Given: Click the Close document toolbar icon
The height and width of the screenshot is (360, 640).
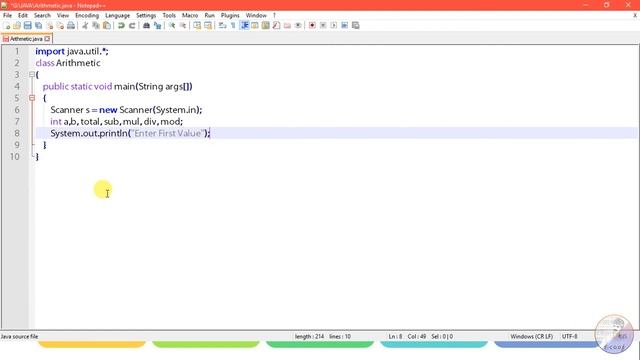Looking at the screenshot, I should pyautogui.click(x=49, y=26).
